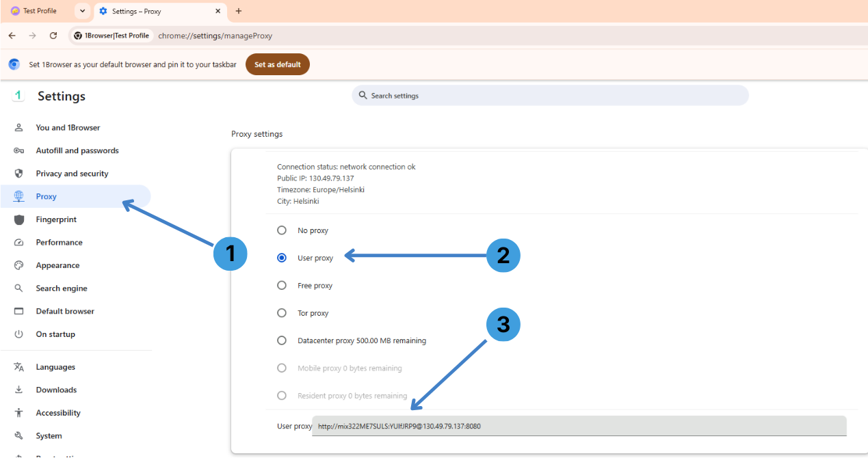
Task: Click the Proxy settings heading
Action: click(257, 134)
